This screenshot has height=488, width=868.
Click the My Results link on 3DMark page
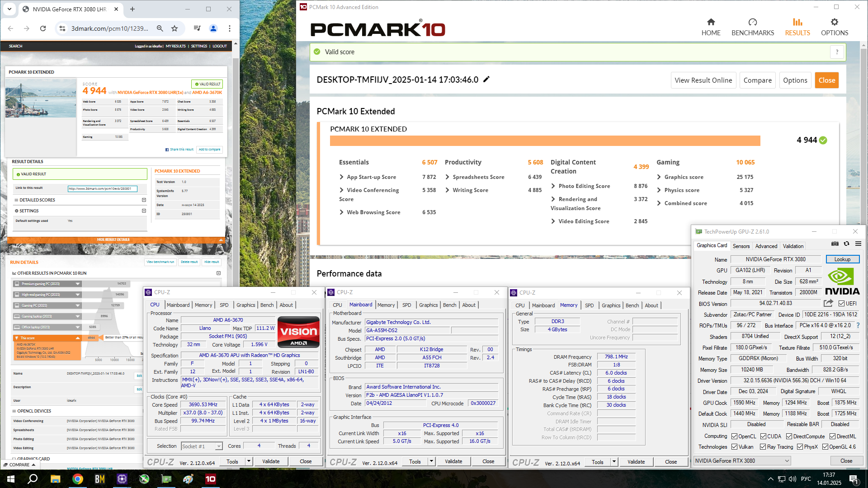[x=175, y=46]
